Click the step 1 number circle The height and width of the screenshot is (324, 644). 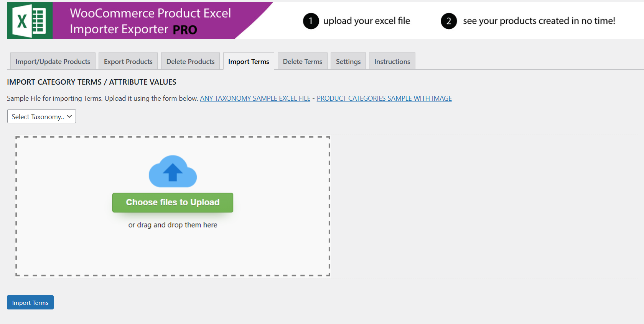point(311,21)
